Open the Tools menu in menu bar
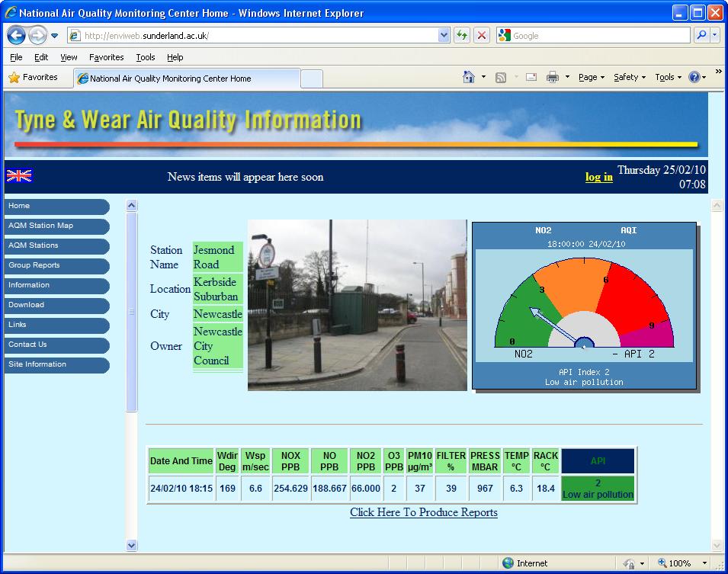Viewport: 728px width, 574px height. 145,57
